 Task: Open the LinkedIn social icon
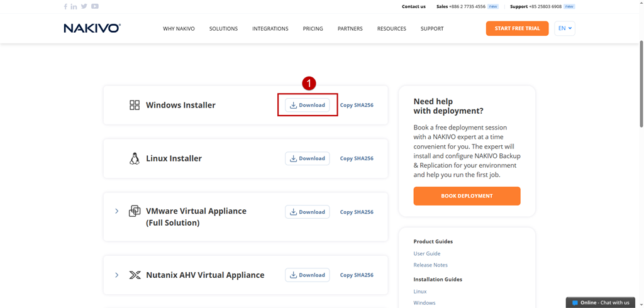click(74, 6)
